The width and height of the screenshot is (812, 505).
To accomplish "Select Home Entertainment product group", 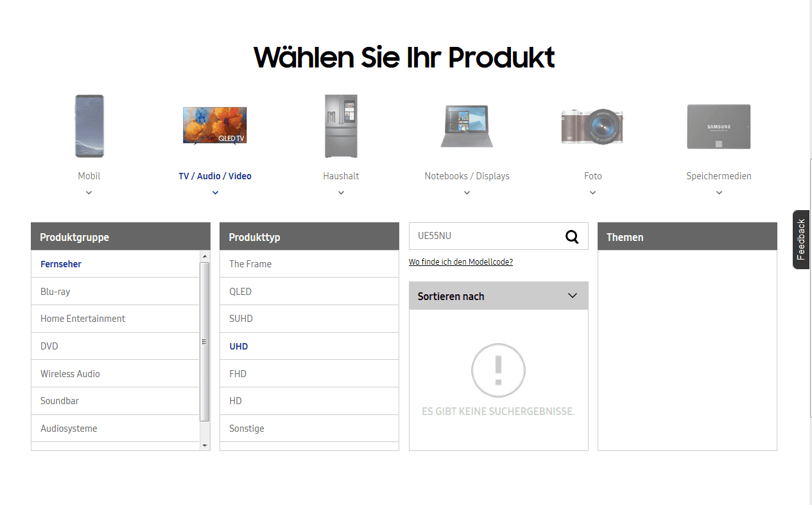I will 116,319.
